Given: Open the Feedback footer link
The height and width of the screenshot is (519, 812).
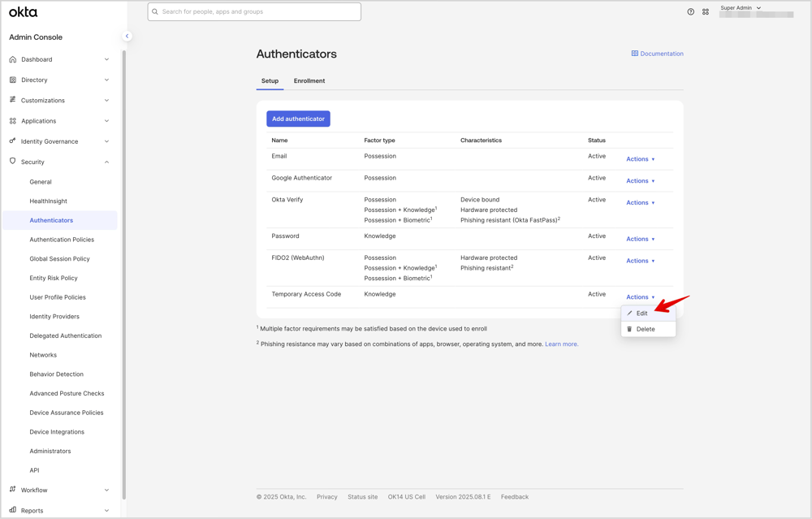Looking at the screenshot, I should tap(515, 497).
